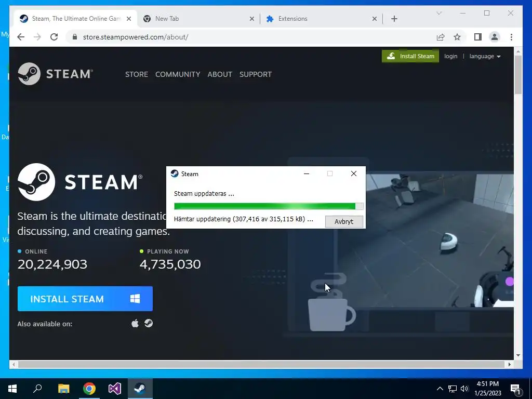Open the Chrome profile avatar
Screen dimensions: 532x399
(495, 37)
